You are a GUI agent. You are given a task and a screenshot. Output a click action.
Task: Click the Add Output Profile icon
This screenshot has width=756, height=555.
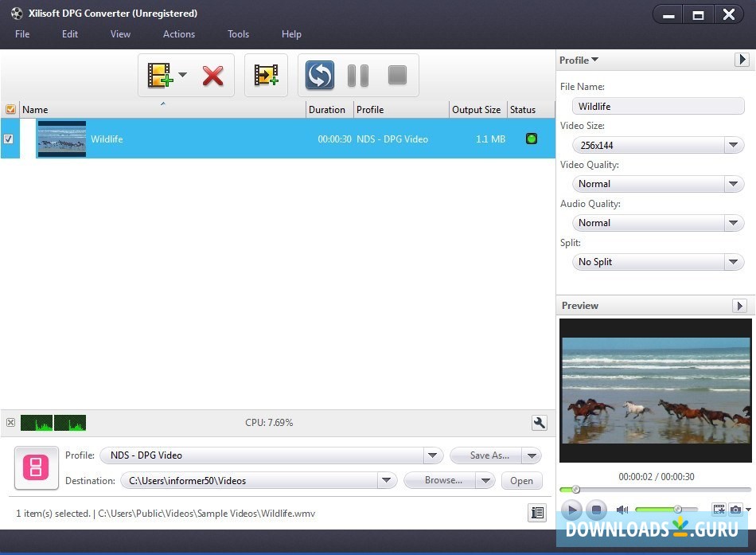pyautogui.click(x=266, y=76)
